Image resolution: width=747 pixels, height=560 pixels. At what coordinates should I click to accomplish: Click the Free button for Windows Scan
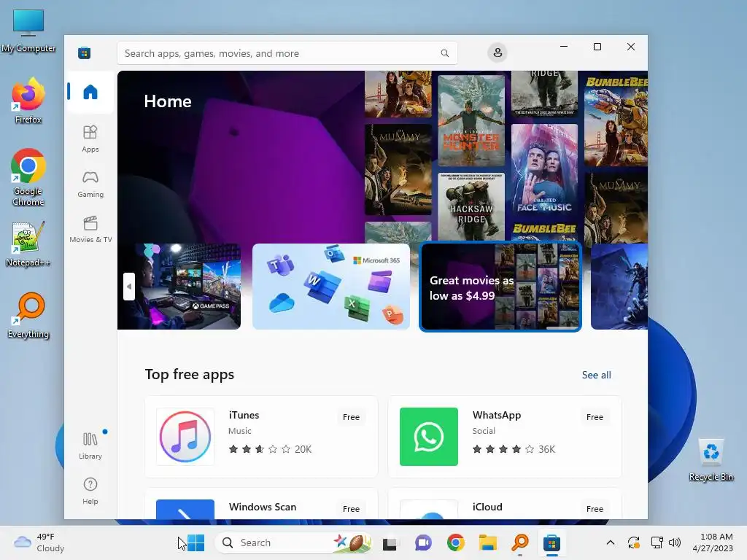coord(351,509)
